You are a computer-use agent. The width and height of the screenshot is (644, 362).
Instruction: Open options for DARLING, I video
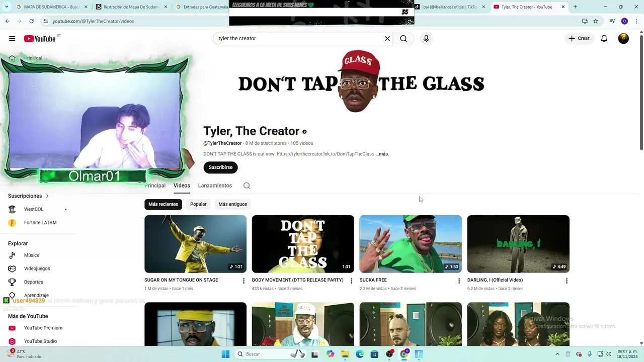point(567,281)
